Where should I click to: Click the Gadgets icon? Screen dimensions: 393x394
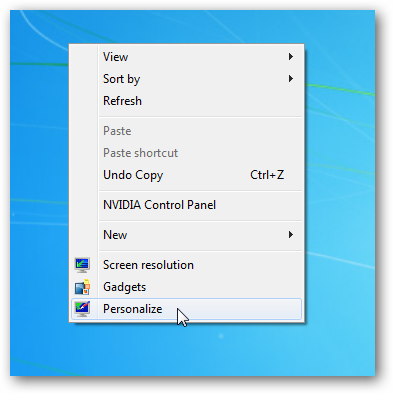pyautogui.click(x=82, y=287)
